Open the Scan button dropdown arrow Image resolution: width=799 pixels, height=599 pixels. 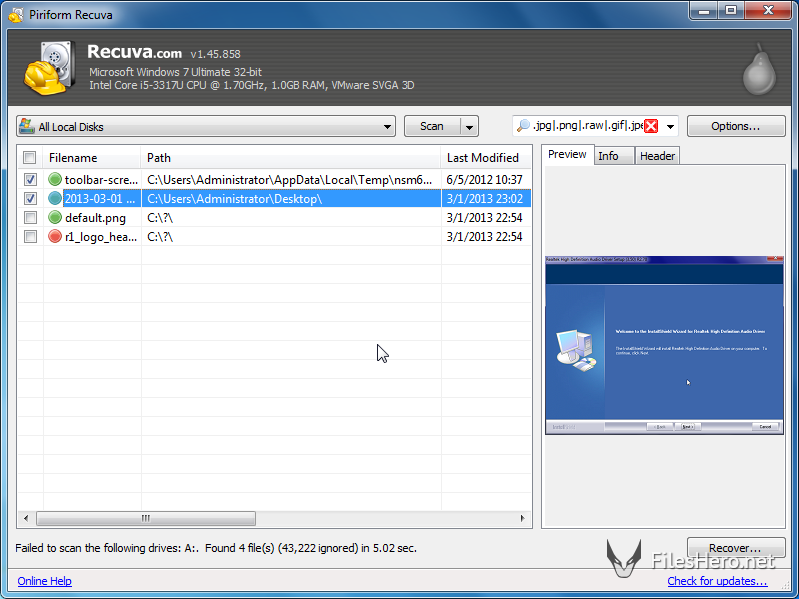[x=469, y=127]
